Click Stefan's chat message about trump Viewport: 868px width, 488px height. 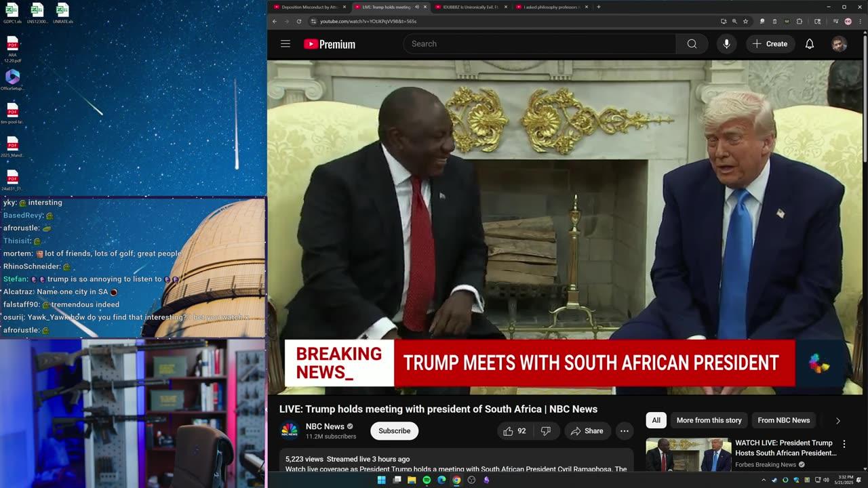91,279
